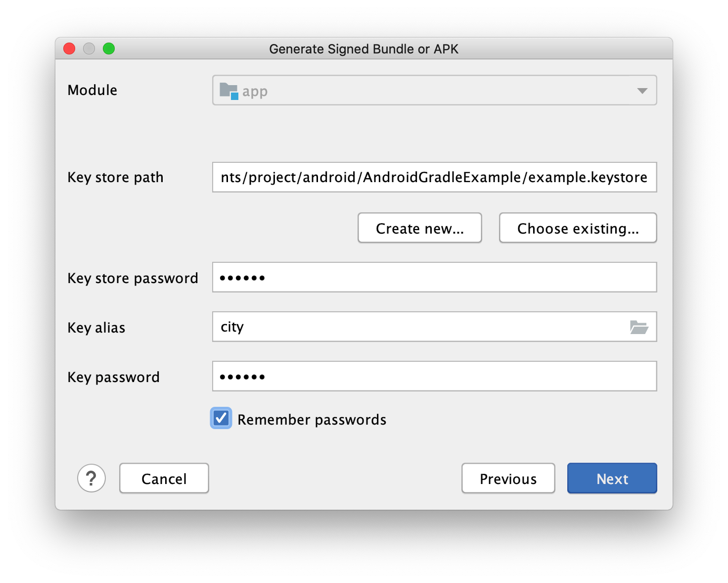Viewport: 728px width, 583px height.
Task: Click the Key alias label
Action: tap(96, 328)
